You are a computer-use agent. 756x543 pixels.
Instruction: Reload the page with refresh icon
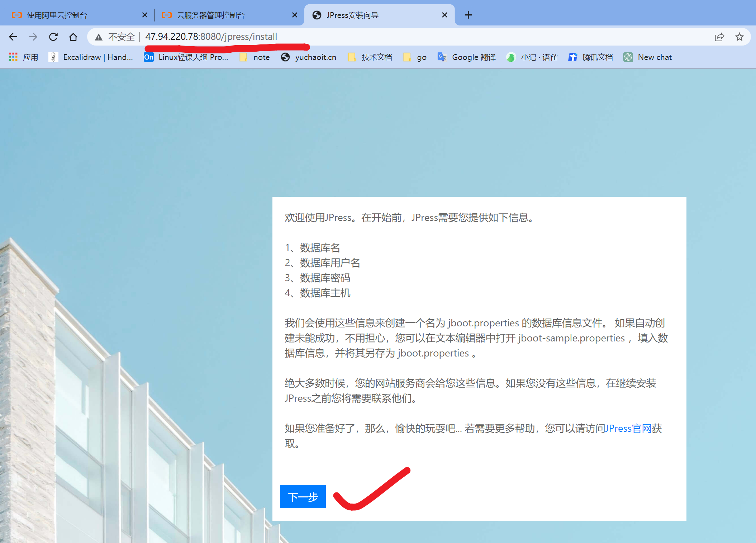tap(53, 37)
